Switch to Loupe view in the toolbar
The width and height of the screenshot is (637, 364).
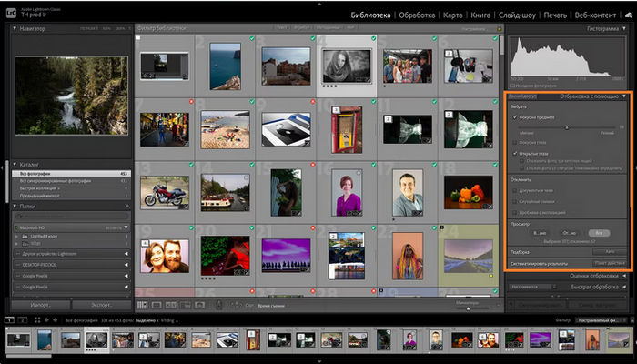click(x=156, y=305)
